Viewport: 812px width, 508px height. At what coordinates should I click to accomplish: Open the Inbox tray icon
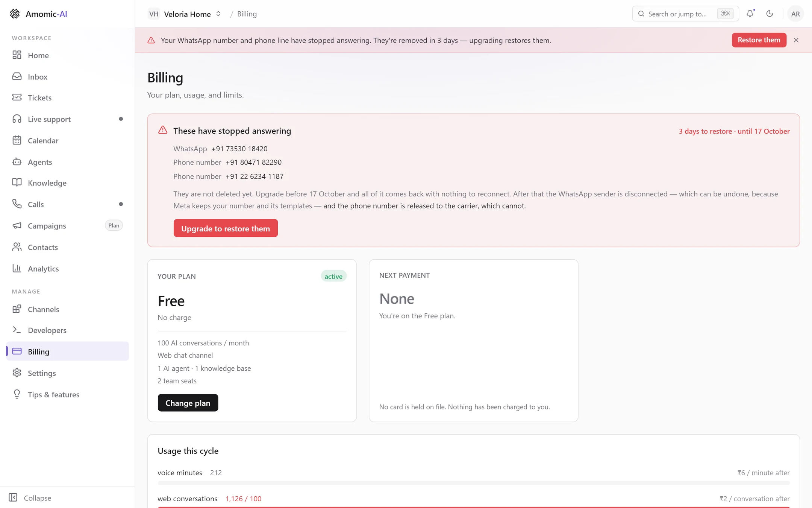(17, 76)
